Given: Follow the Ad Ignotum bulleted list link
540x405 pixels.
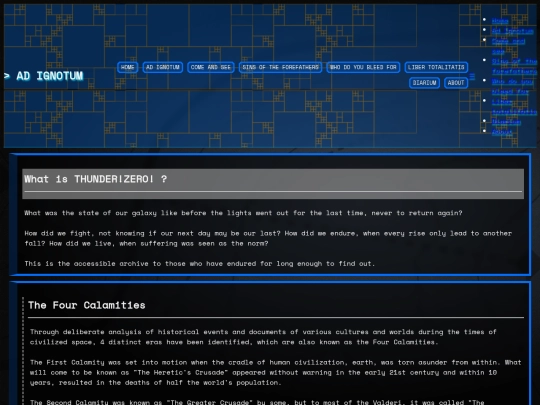Looking at the screenshot, I should (x=512, y=31).
